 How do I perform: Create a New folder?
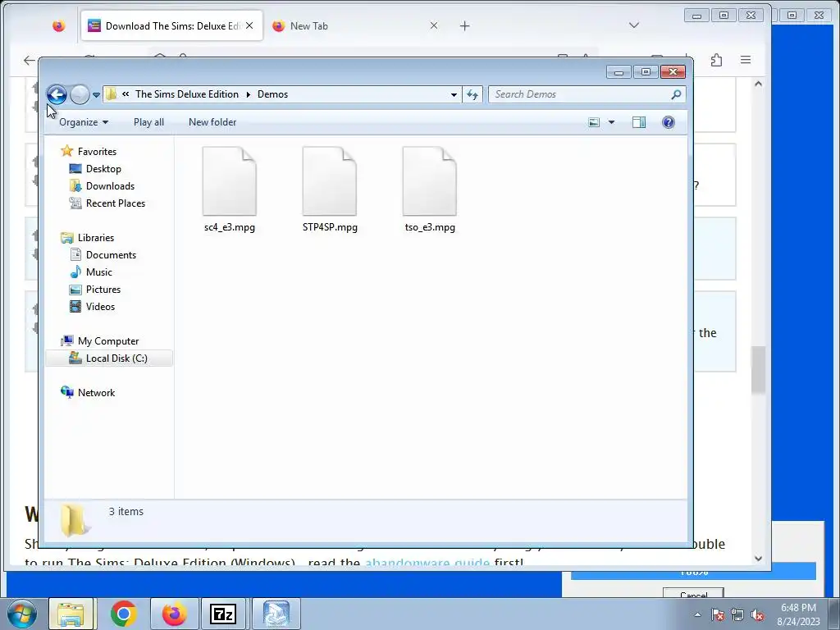[212, 122]
